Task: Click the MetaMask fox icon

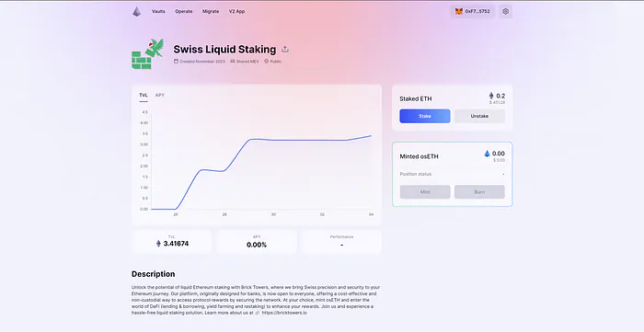Action: click(459, 11)
